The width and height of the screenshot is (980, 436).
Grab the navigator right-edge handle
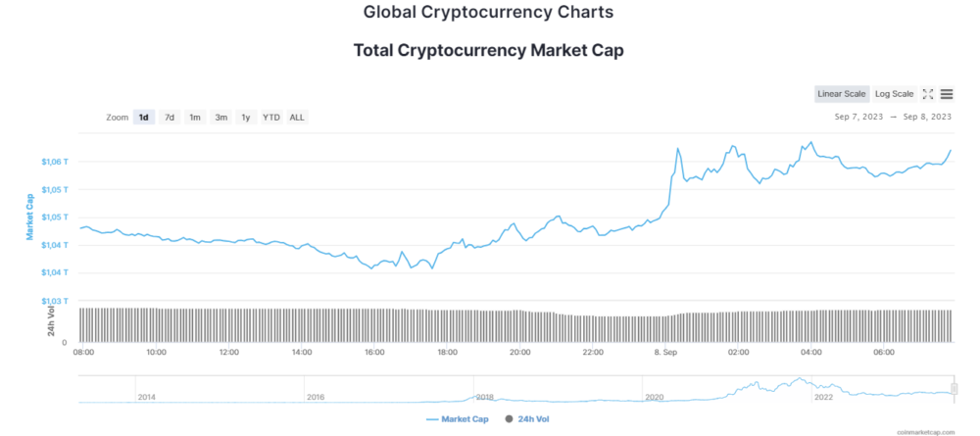pyautogui.click(x=954, y=389)
